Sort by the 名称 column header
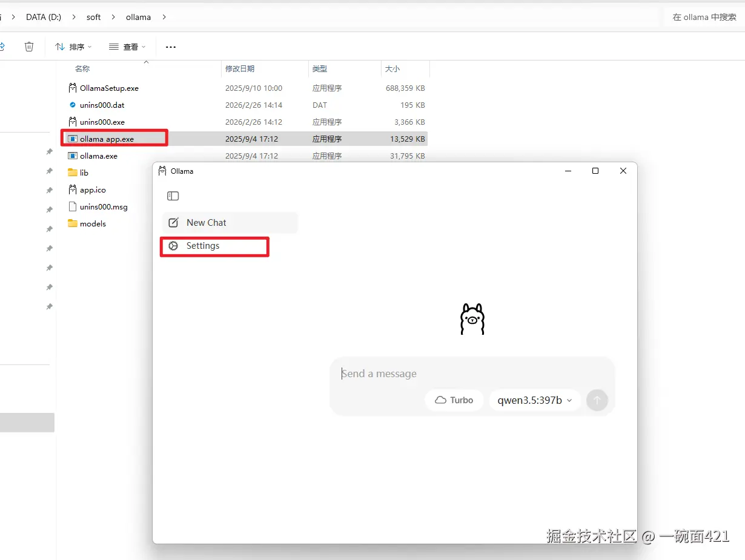This screenshot has height=560, width=745. (82, 69)
